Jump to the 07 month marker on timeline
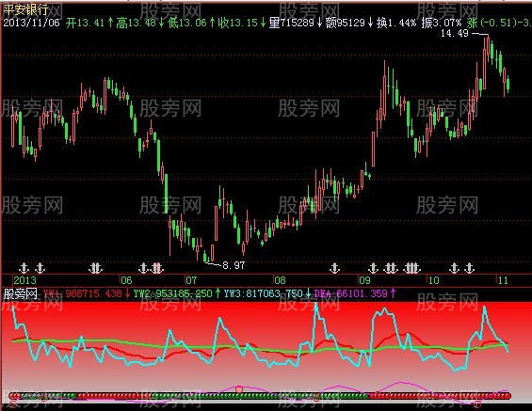 [191, 280]
